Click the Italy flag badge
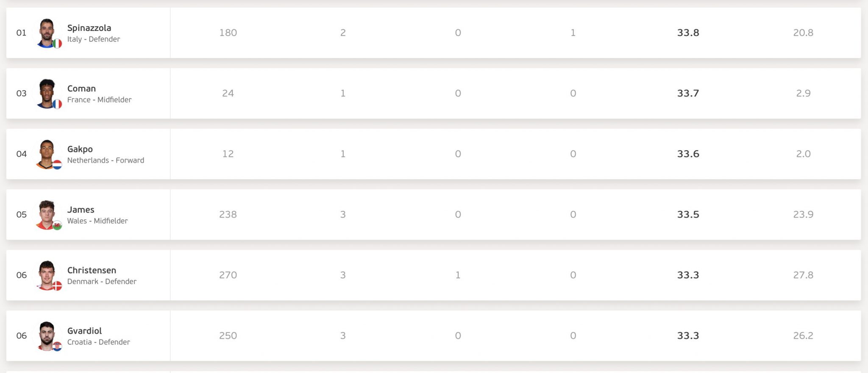This screenshot has width=868, height=373. (57, 43)
